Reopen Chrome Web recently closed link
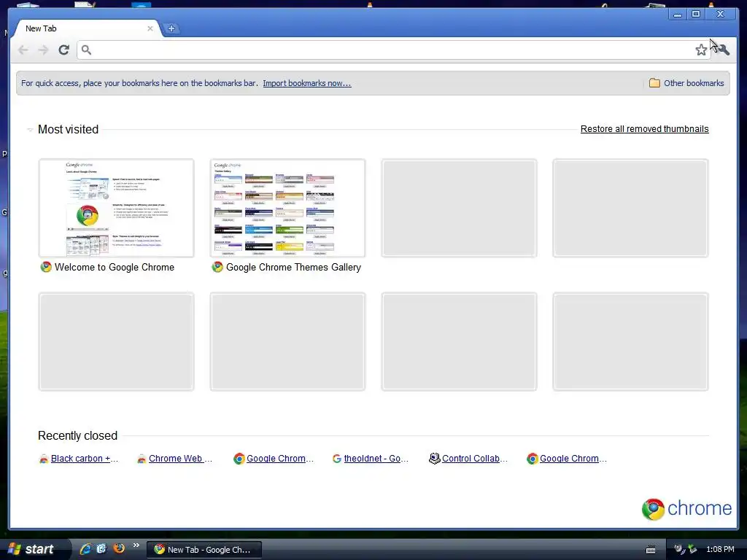The height and width of the screenshot is (560, 747). coord(180,458)
